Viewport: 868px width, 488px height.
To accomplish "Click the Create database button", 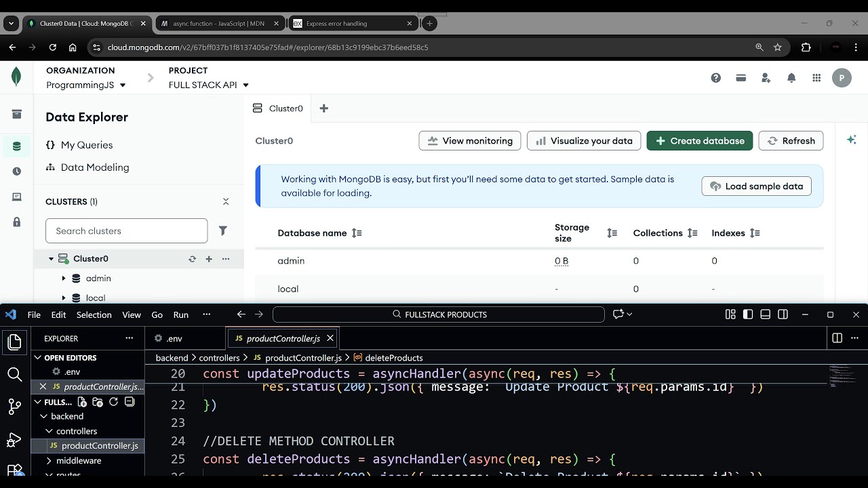I will point(700,141).
